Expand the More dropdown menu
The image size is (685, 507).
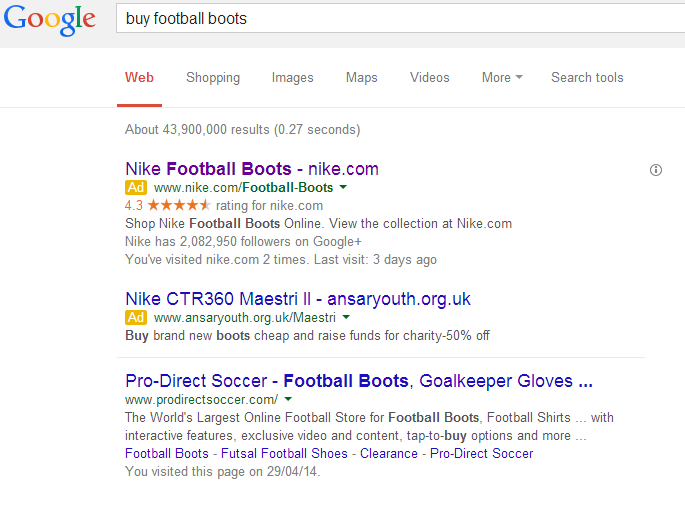pyautogui.click(x=502, y=77)
